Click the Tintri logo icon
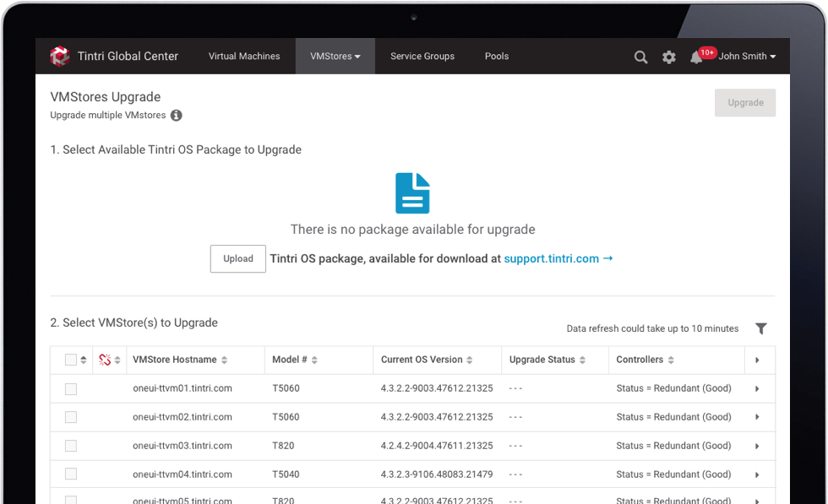 click(x=60, y=56)
